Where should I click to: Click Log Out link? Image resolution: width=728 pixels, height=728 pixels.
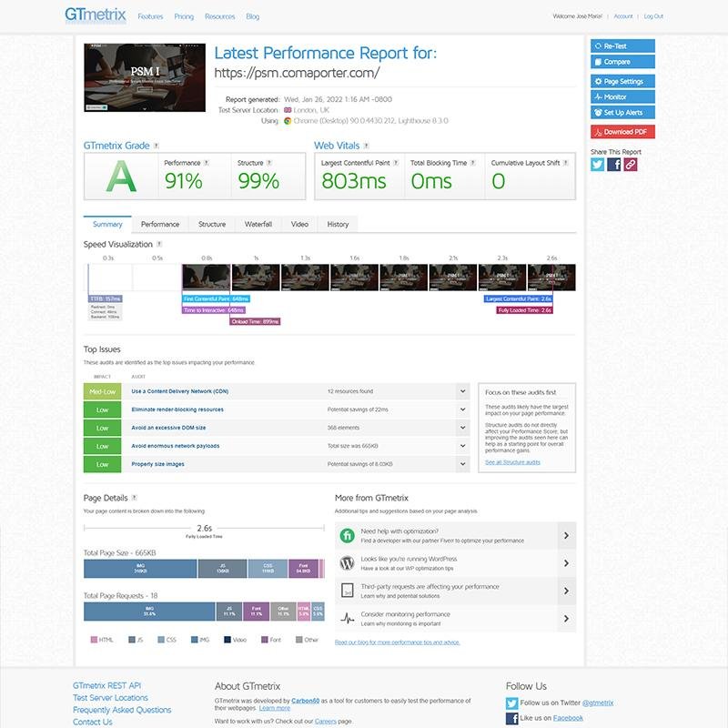click(x=653, y=16)
